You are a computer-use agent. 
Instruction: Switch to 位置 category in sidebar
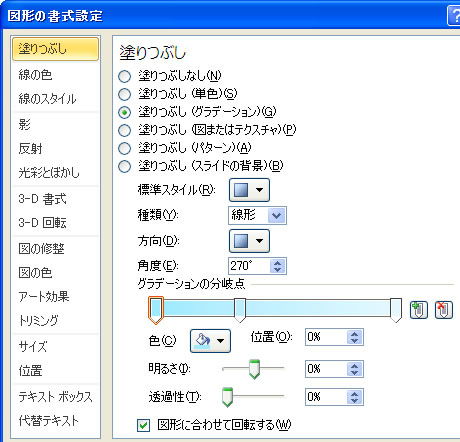pyautogui.click(x=30, y=371)
